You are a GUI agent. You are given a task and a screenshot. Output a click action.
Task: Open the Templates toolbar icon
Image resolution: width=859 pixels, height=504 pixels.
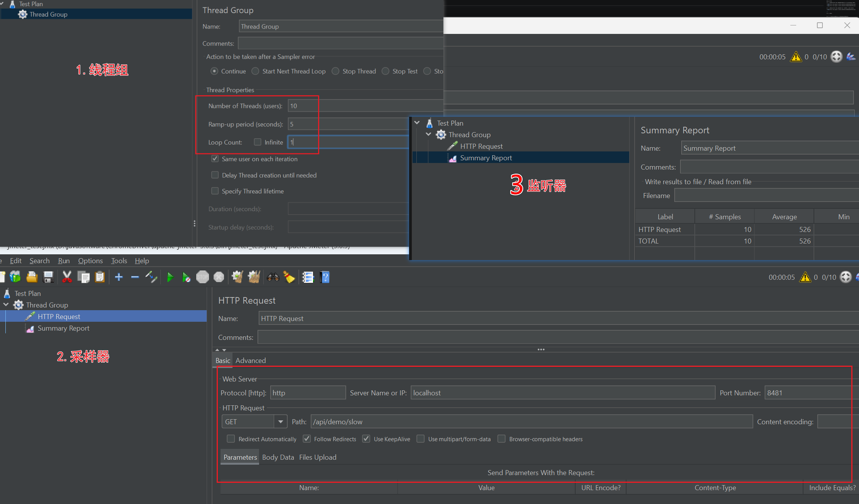(15, 277)
